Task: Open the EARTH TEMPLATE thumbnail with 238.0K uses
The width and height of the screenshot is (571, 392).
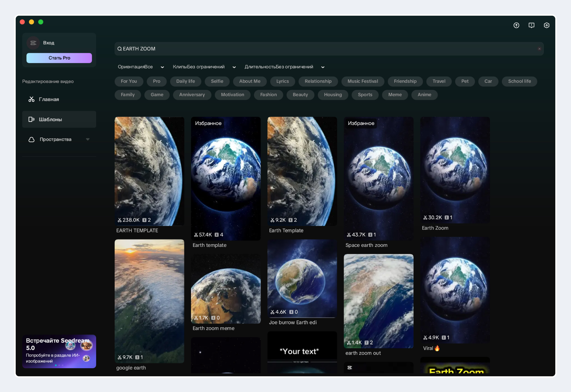Action: (149, 171)
